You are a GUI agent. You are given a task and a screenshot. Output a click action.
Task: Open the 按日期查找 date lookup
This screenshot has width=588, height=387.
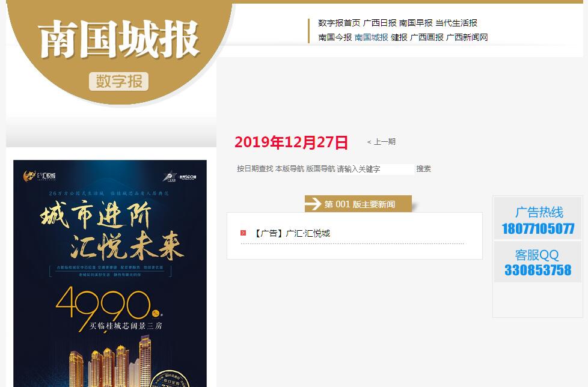pos(255,169)
